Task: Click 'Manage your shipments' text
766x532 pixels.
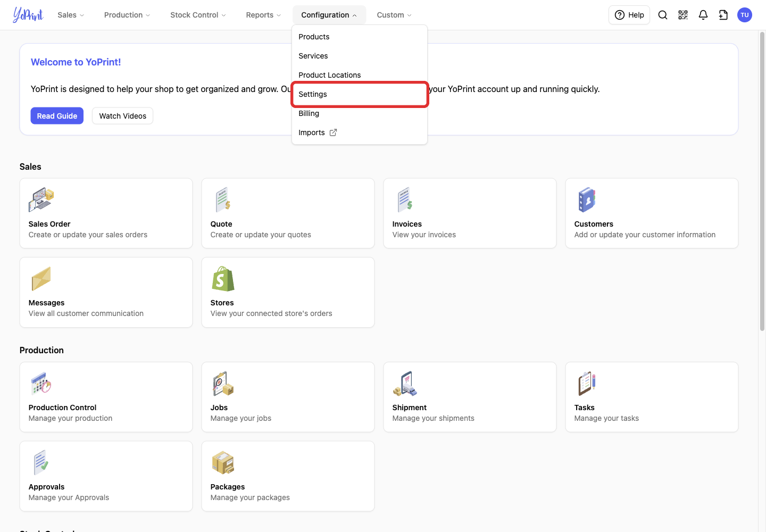Action: click(x=434, y=418)
